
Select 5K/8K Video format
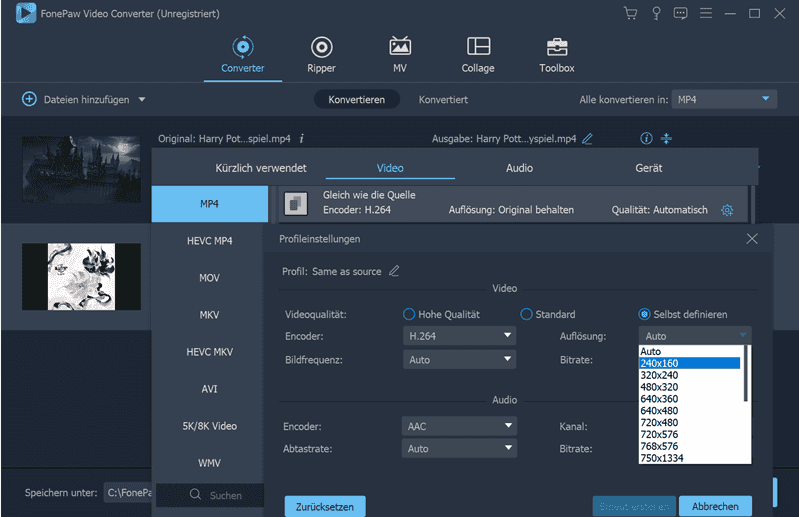(x=209, y=426)
